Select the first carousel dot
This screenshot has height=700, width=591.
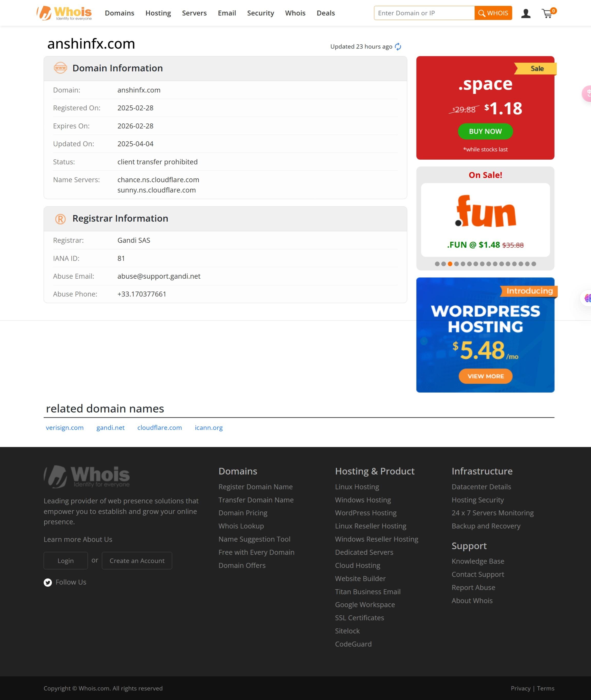coord(437,264)
